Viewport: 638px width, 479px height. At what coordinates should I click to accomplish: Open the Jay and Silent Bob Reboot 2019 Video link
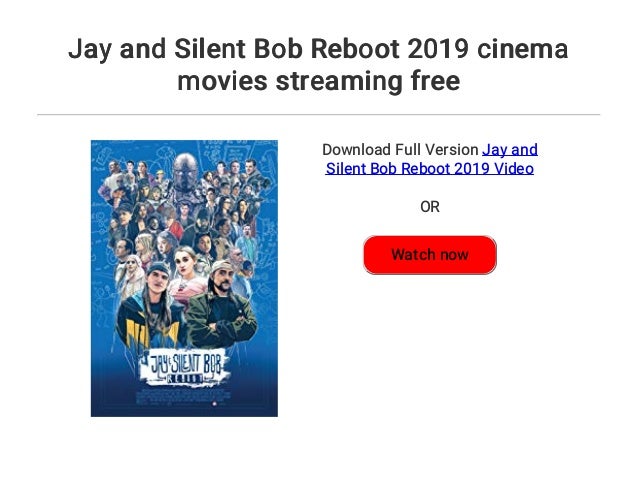(x=430, y=159)
